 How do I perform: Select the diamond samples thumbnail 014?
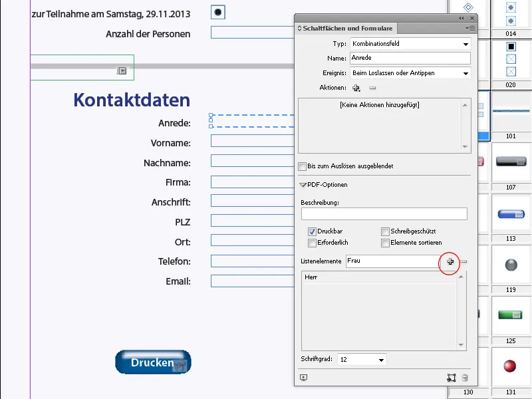click(x=511, y=14)
